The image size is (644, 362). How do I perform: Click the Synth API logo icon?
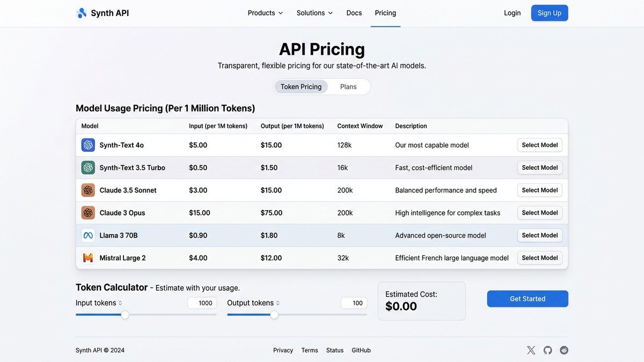82,13
